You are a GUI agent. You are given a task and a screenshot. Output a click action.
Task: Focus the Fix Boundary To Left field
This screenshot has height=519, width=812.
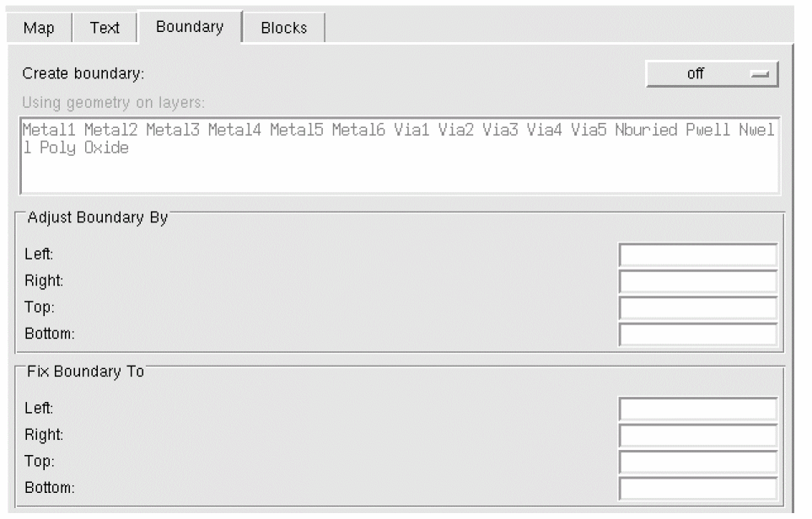(697, 409)
